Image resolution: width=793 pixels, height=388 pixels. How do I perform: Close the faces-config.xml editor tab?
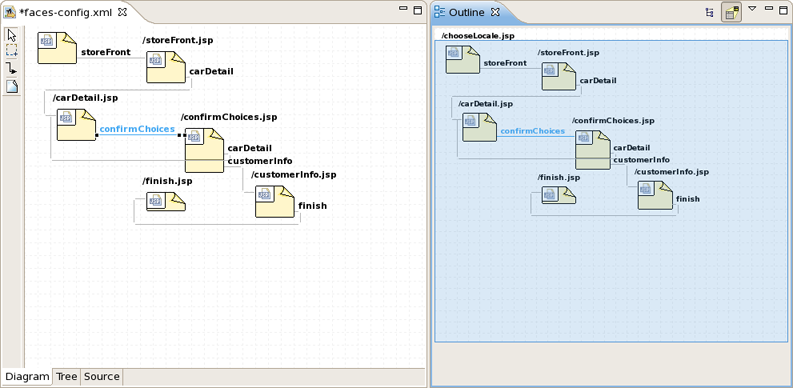122,12
